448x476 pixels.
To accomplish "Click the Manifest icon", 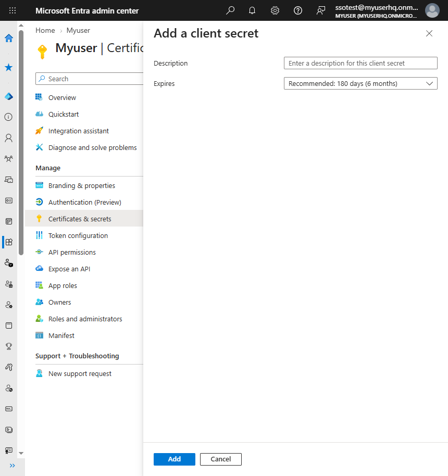I will click(x=39, y=335).
